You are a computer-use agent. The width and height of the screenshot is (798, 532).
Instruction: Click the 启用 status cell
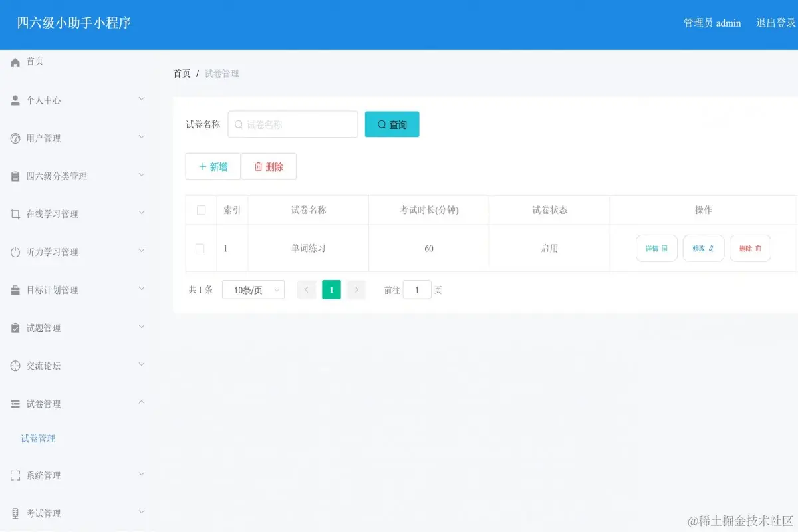point(549,248)
